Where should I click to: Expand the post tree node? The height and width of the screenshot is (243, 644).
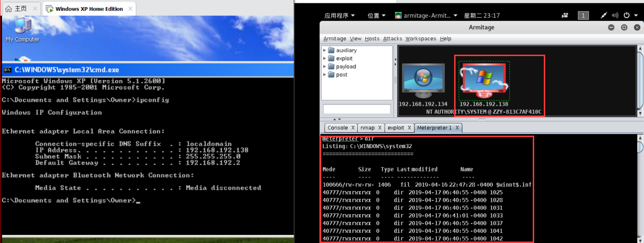pyautogui.click(x=325, y=75)
